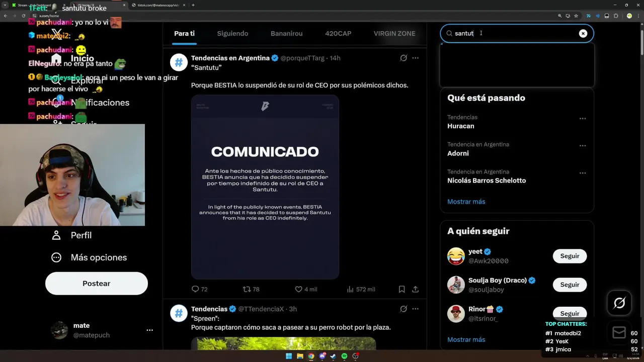
Task: Share the Santutu BESTIA post
Action: [x=415, y=289]
